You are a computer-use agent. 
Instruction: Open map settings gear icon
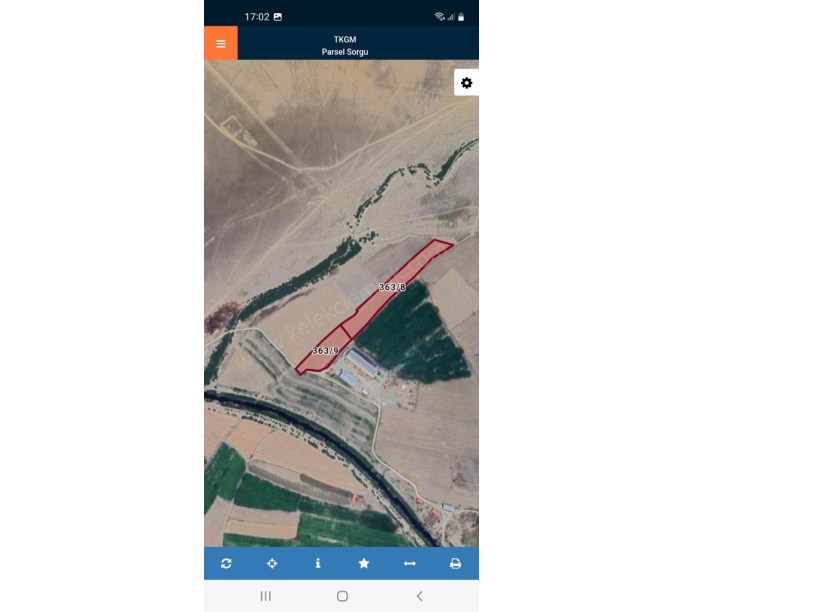pyautogui.click(x=466, y=83)
